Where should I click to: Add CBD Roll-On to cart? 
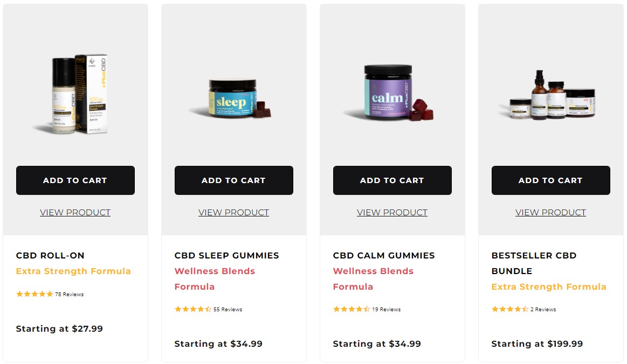point(75,180)
